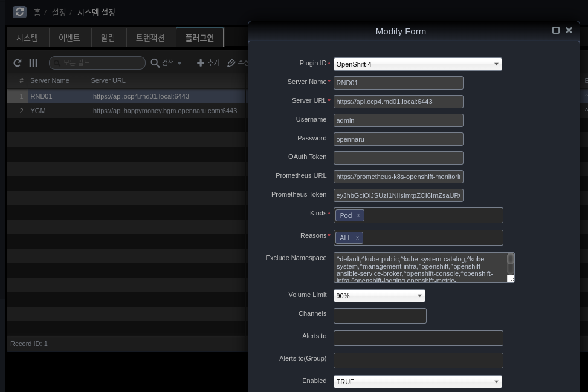Open the column visibility selector icon
This screenshot has width=588, height=392.
pyautogui.click(x=33, y=63)
